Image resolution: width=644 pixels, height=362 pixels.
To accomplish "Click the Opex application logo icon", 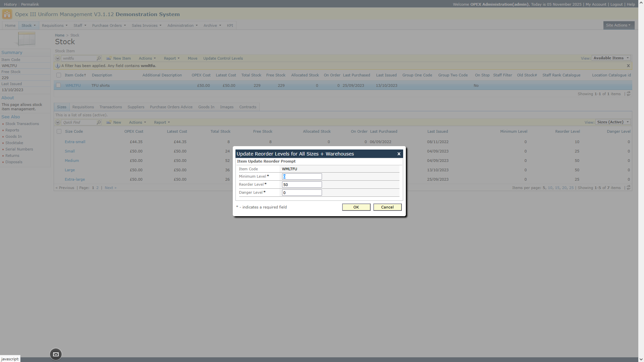I will pos(7,14).
